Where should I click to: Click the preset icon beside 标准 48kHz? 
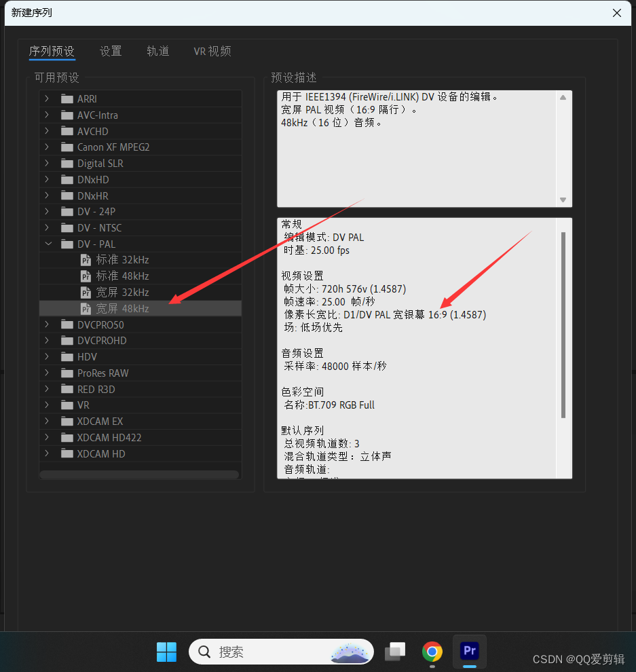pos(86,276)
